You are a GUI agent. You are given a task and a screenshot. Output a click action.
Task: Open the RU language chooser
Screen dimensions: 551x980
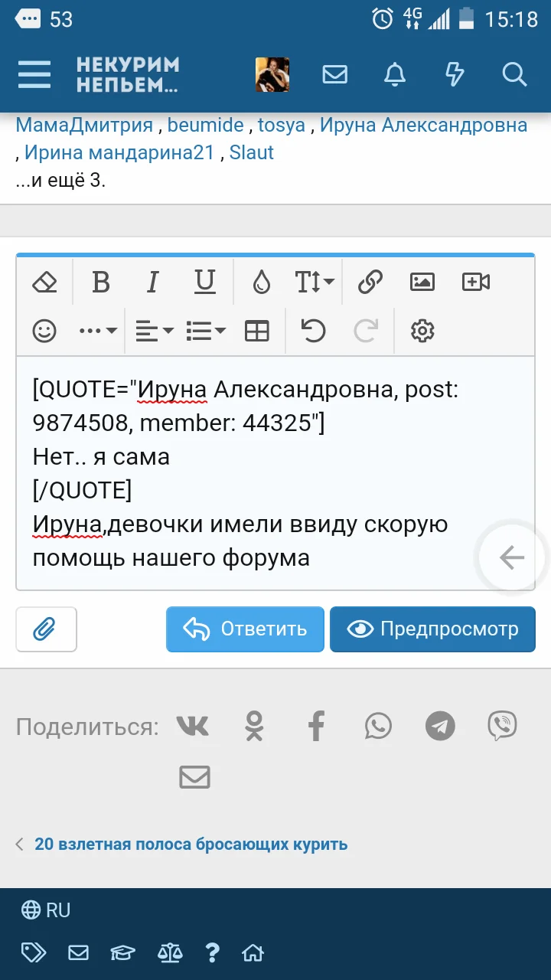coord(46,910)
